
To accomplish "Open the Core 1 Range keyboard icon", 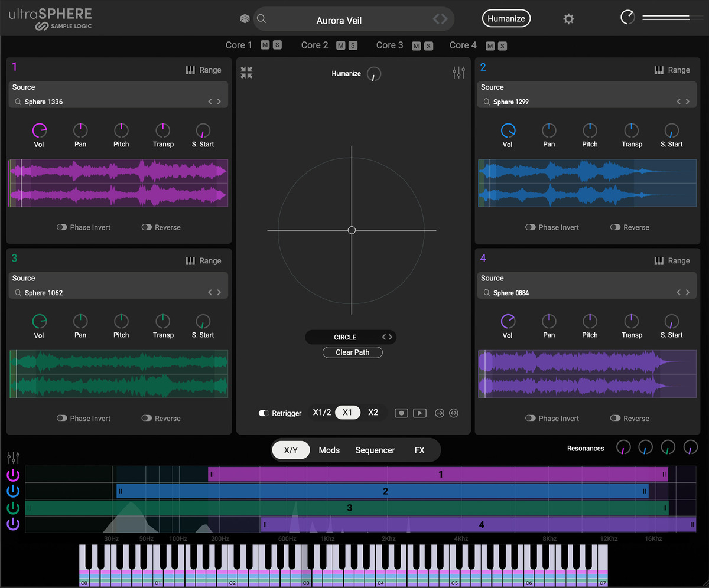I will pos(190,70).
